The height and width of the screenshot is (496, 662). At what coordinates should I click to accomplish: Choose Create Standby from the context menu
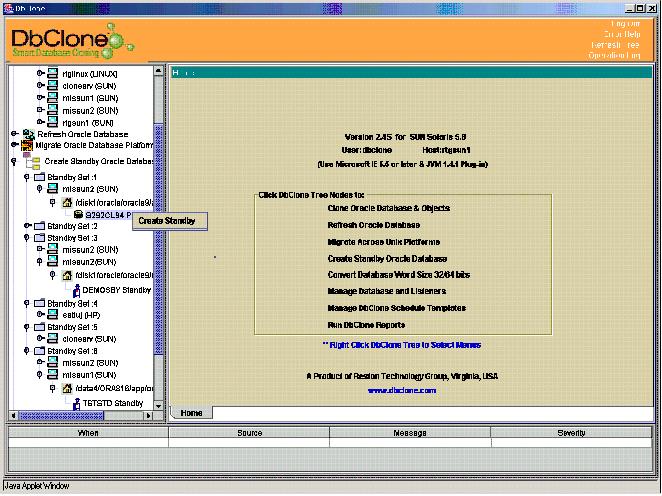pyautogui.click(x=170, y=221)
